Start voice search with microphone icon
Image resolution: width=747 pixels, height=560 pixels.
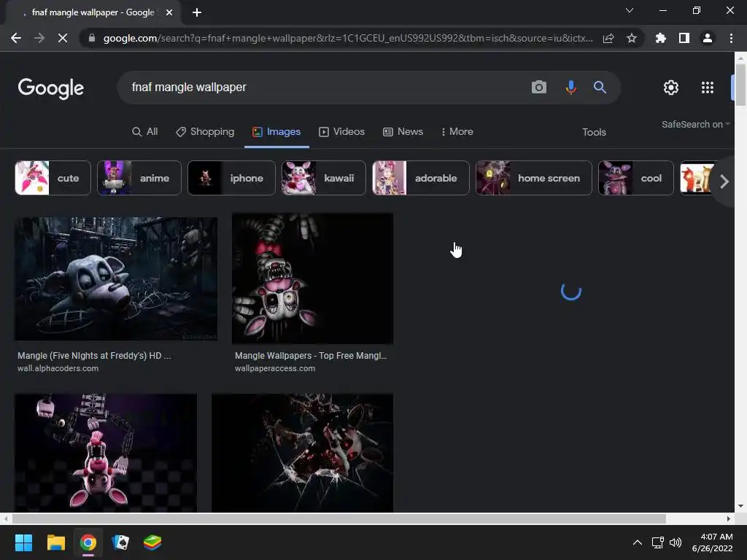pos(570,87)
